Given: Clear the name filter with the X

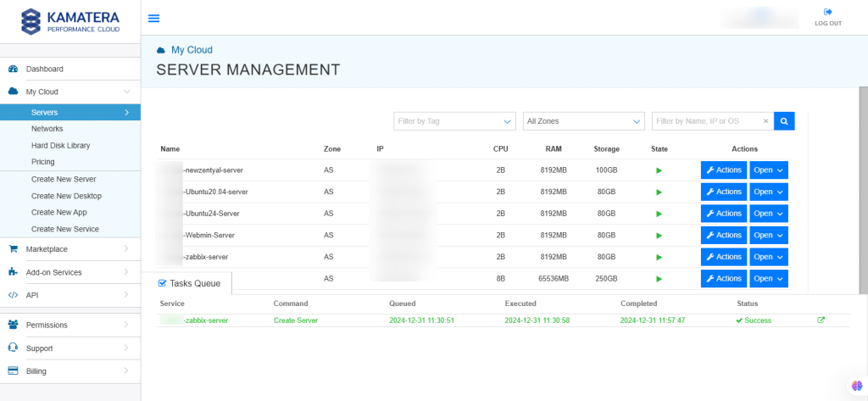Looking at the screenshot, I should click(765, 120).
